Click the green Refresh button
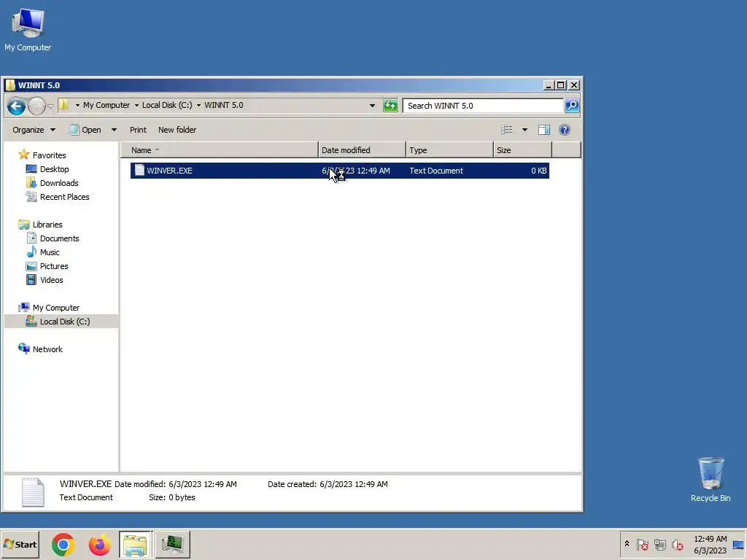The height and width of the screenshot is (560, 747). coord(390,106)
